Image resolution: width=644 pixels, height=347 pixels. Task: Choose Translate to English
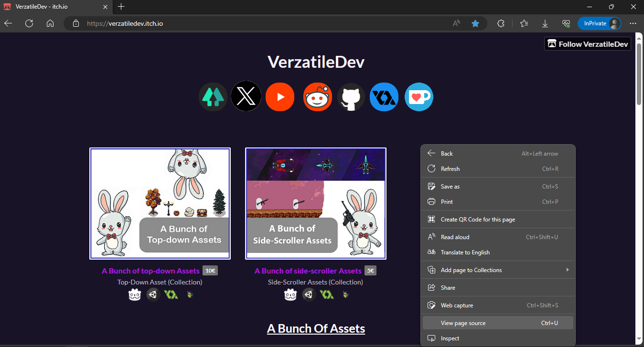(x=498, y=252)
